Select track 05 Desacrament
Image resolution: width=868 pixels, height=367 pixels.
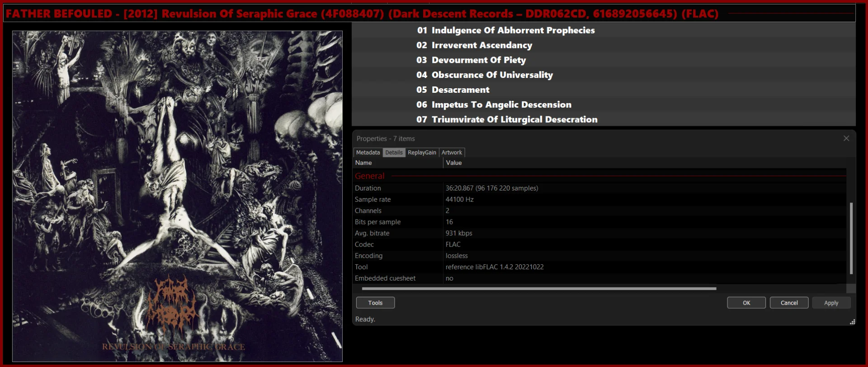point(604,90)
